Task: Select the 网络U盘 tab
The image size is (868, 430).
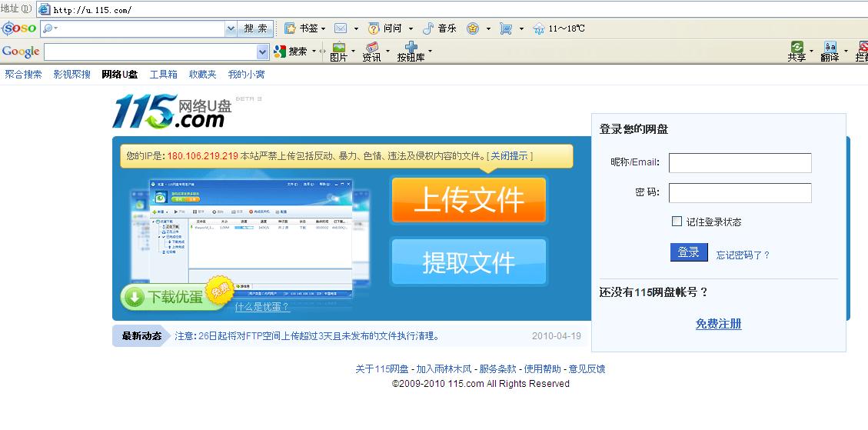Action: click(120, 75)
